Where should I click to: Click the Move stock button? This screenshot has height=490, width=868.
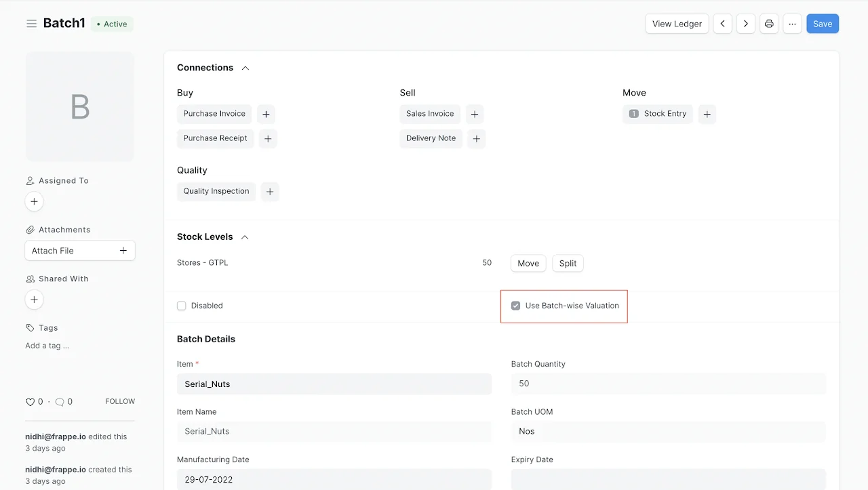528,264
